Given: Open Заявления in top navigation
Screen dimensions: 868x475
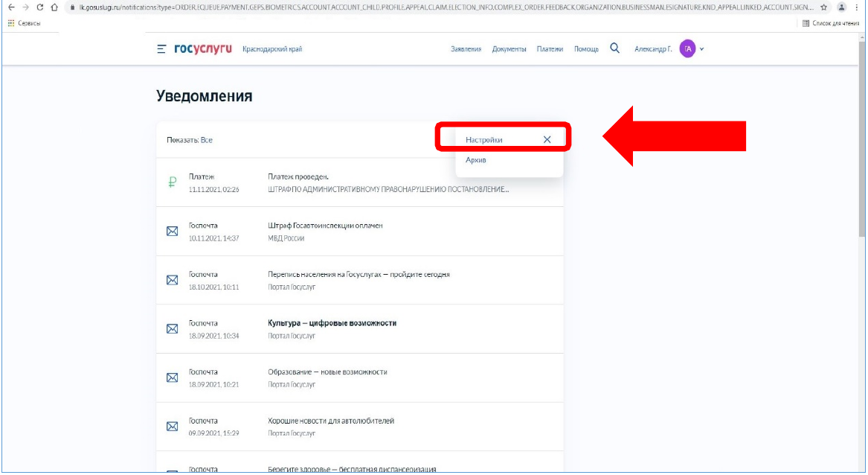Looking at the screenshot, I should (466, 49).
